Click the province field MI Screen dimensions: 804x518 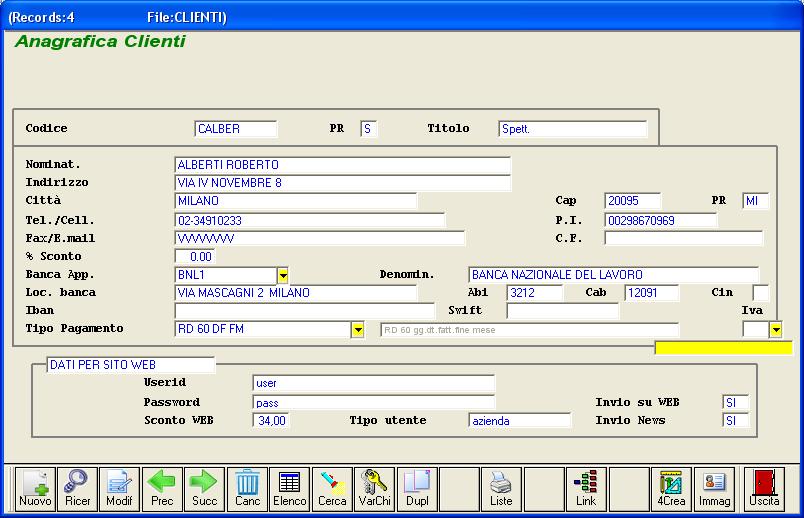coord(756,201)
